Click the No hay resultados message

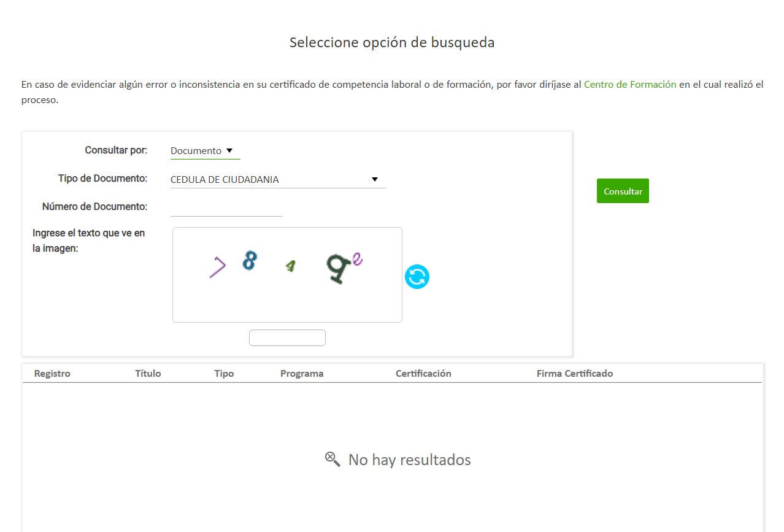409,460
